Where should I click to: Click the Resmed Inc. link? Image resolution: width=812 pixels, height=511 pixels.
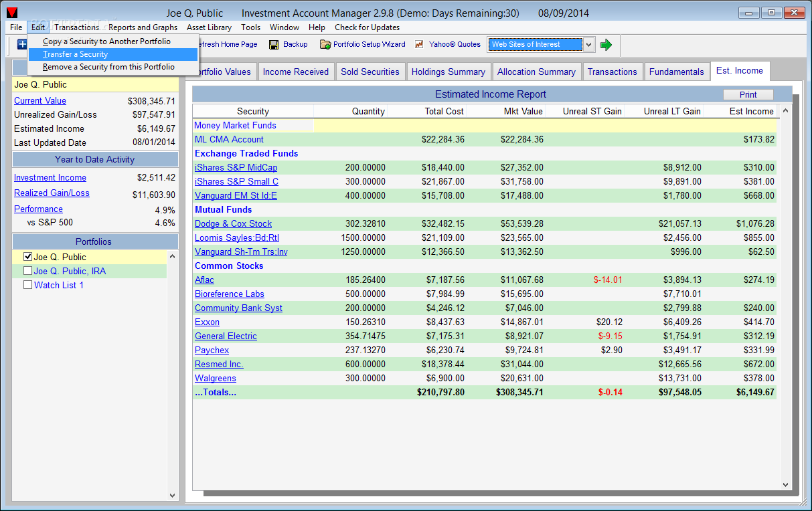219,365
